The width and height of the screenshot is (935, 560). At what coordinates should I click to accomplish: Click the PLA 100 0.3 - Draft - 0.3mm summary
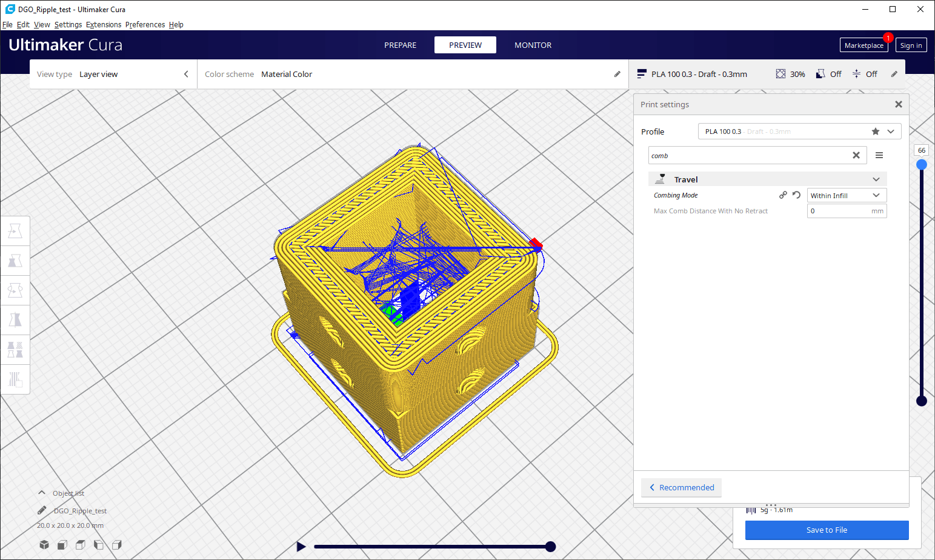point(699,74)
